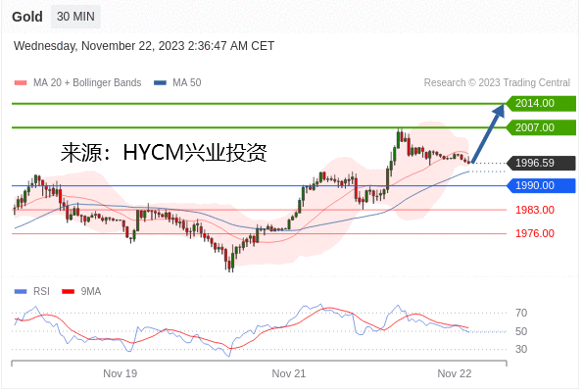The width and height of the screenshot is (582, 392).
Task: Click the MA 50 blue legend swatch
Action: coord(160,82)
